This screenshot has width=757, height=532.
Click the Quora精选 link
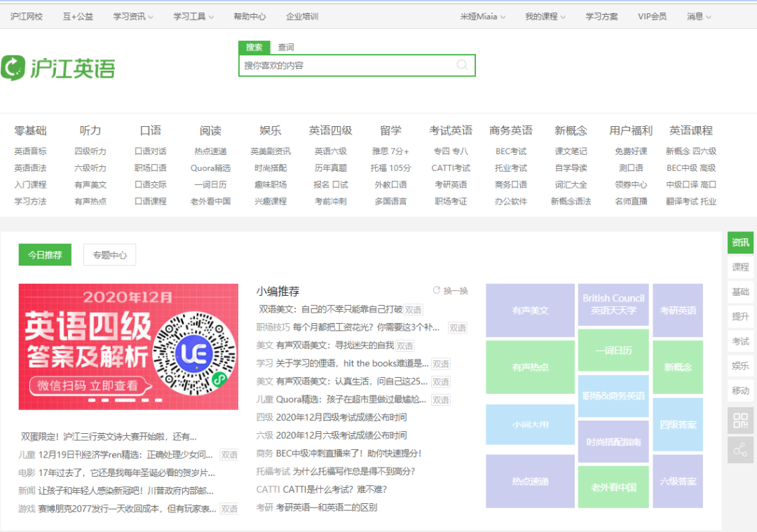tap(210, 168)
